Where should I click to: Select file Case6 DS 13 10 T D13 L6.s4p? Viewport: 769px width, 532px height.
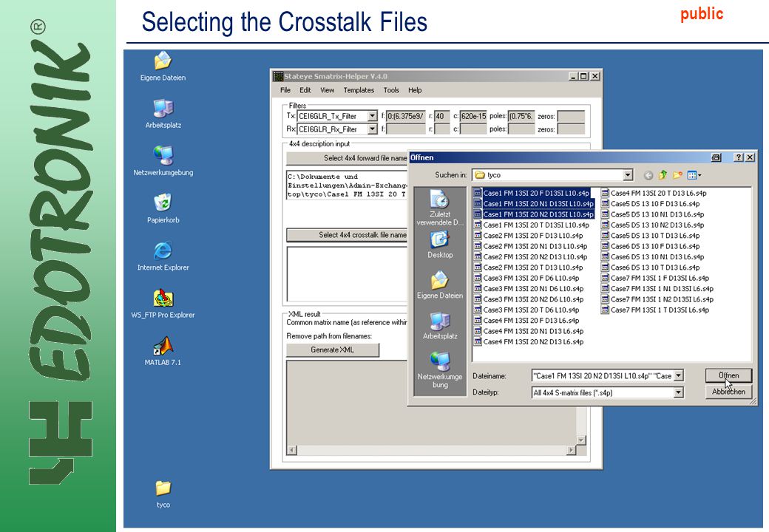tap(650, 267)
